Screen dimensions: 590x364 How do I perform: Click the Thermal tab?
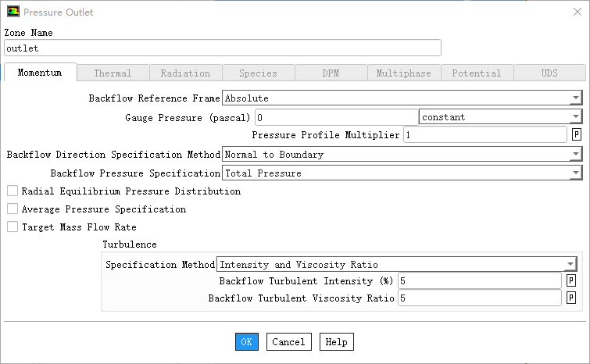click(113, 73)
